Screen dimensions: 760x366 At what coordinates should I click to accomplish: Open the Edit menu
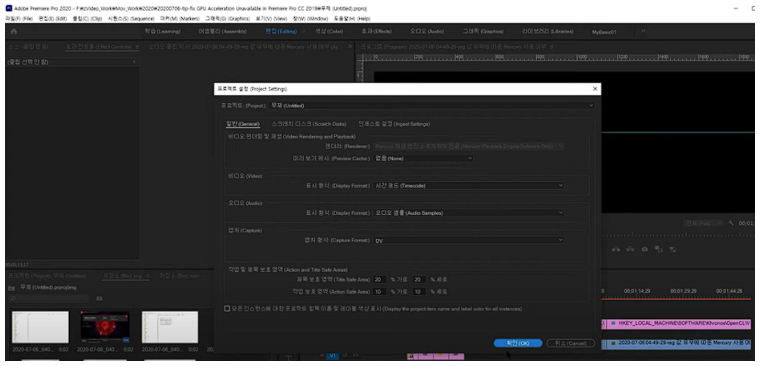click(53, 18)
